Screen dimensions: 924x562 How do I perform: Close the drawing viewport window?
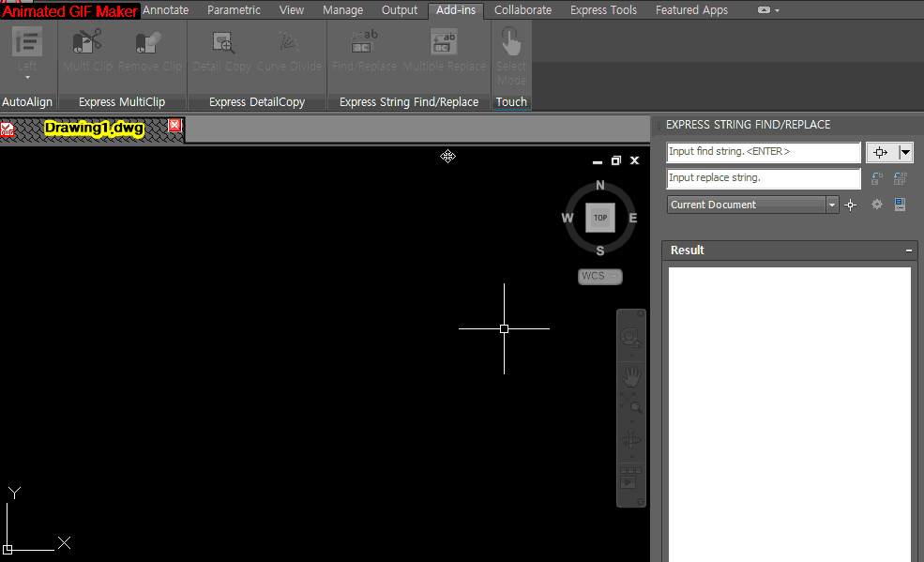coord(635,160)
